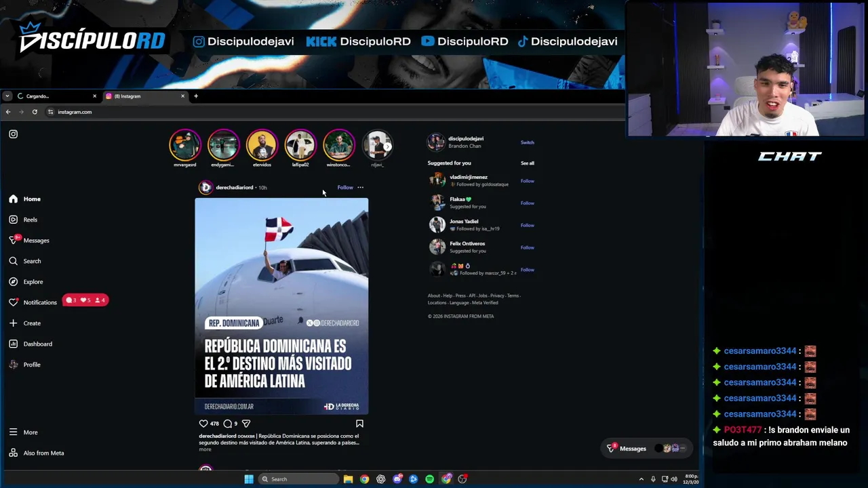
Task: View etervidos' story
Action: (262, 145)
